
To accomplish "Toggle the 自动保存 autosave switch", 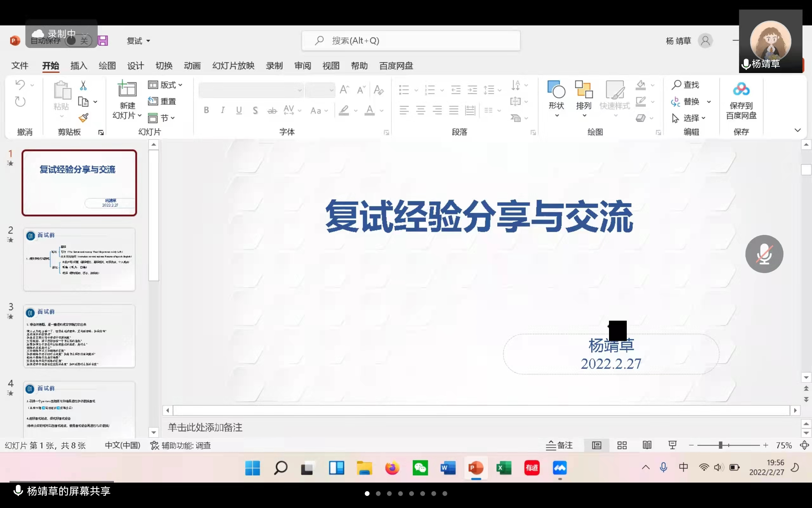I will 79,41.
